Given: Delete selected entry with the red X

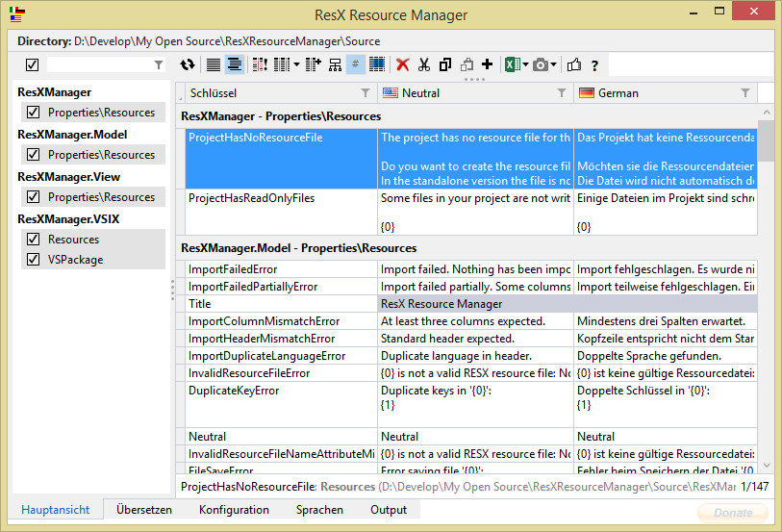Looking at the screenshot, I should click(x=403, y=64).
